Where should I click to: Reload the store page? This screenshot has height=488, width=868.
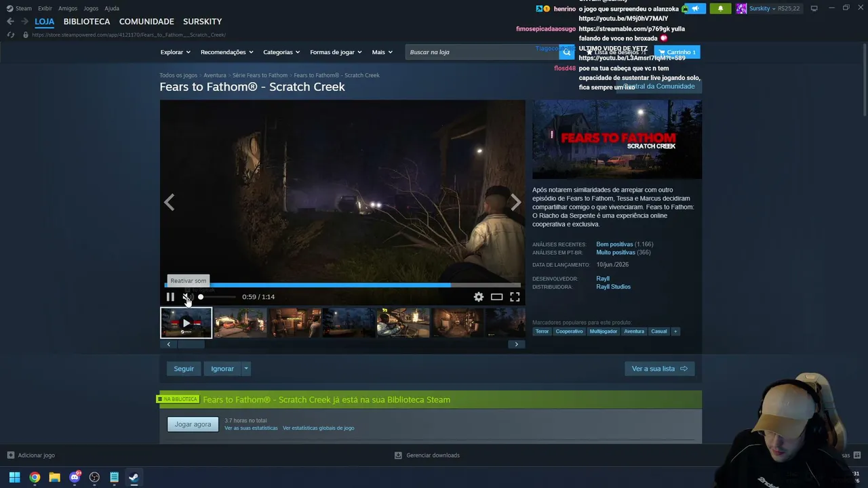(10, 35)
